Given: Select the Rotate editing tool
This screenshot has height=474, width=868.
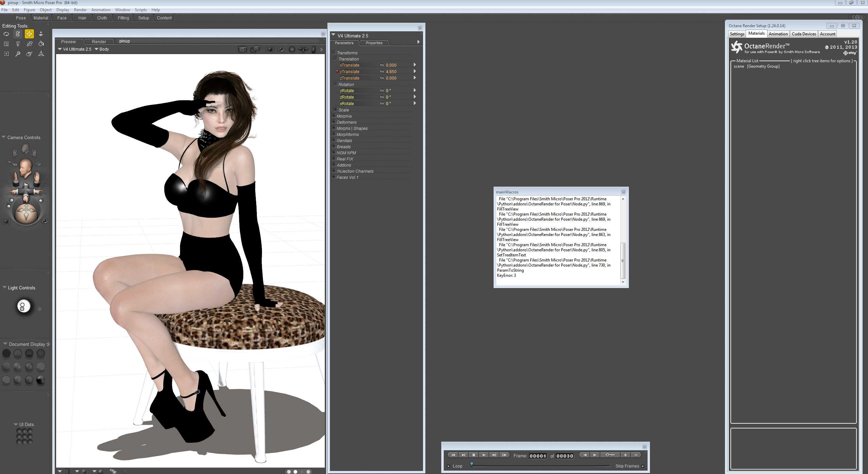Looking at the screenshot, I should tap(6, 34).
